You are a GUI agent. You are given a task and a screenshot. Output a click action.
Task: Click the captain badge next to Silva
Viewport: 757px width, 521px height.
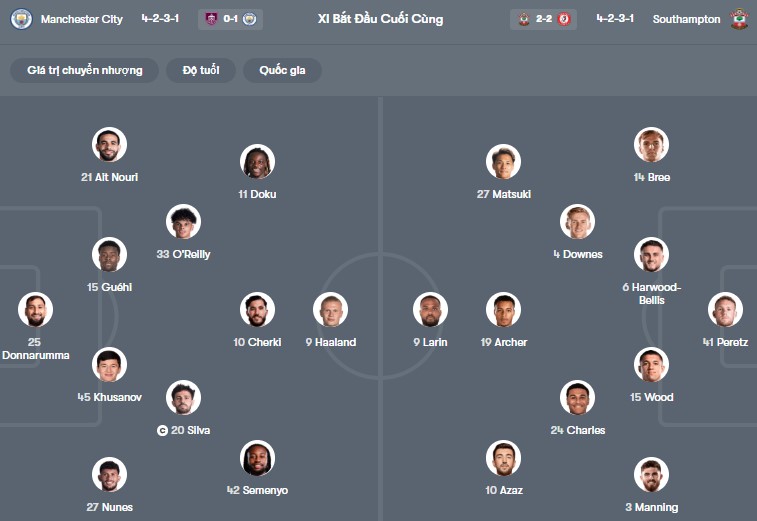tap(162, 431)
